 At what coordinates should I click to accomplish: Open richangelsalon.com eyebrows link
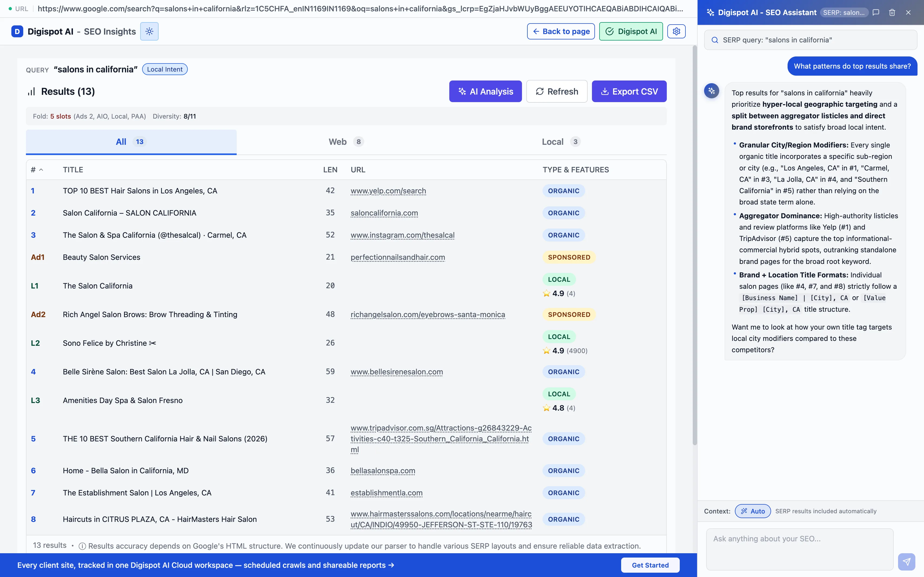427,314
